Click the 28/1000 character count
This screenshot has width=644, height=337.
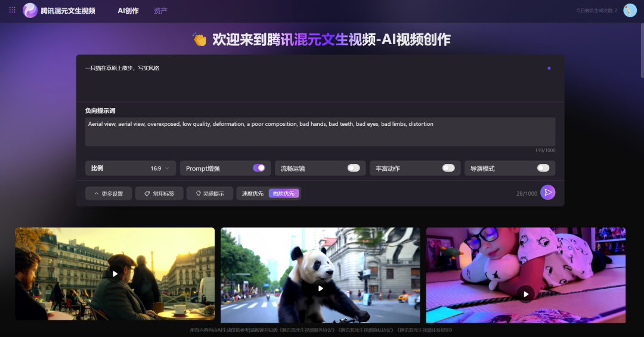click(x=527, y=194)
